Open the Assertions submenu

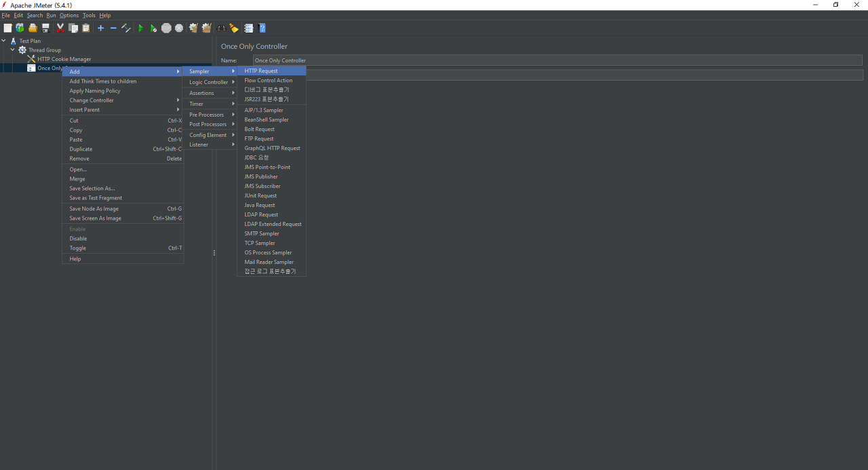pyautogui.click(x=210, y=93)
